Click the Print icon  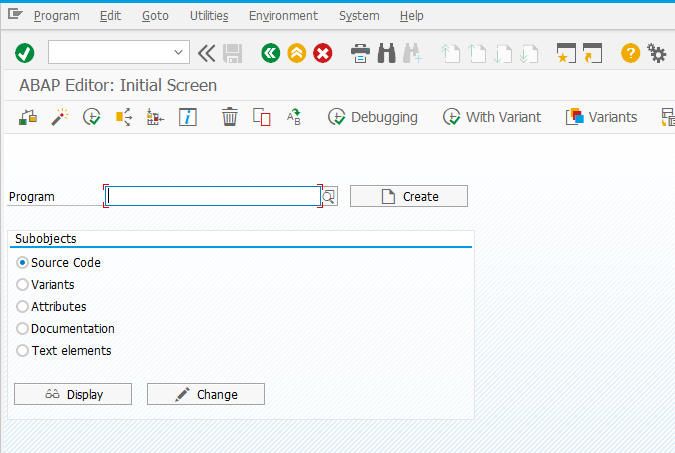click(x=360, y=53)
